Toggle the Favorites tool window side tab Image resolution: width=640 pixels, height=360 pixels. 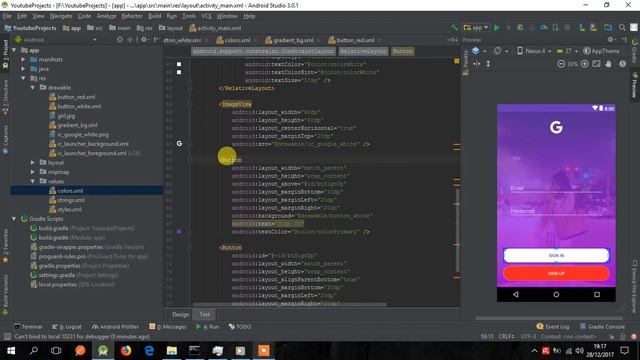(5, 247)
